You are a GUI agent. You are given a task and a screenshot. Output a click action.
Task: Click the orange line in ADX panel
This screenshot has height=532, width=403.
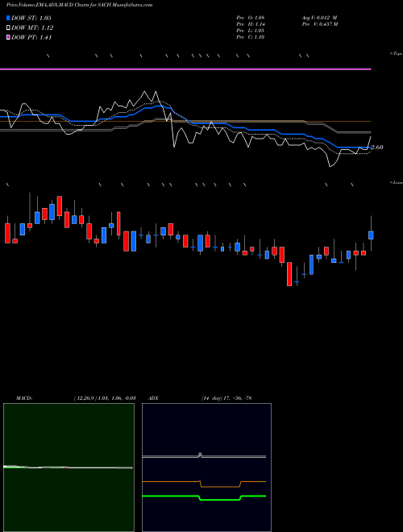(x=204, y=483)
